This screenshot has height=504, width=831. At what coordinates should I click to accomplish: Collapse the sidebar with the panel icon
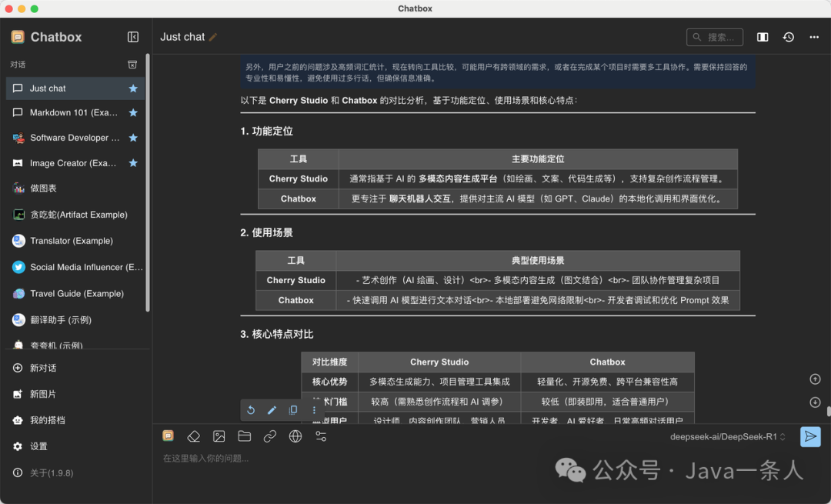pyautogui.click(x=133, y=37)
